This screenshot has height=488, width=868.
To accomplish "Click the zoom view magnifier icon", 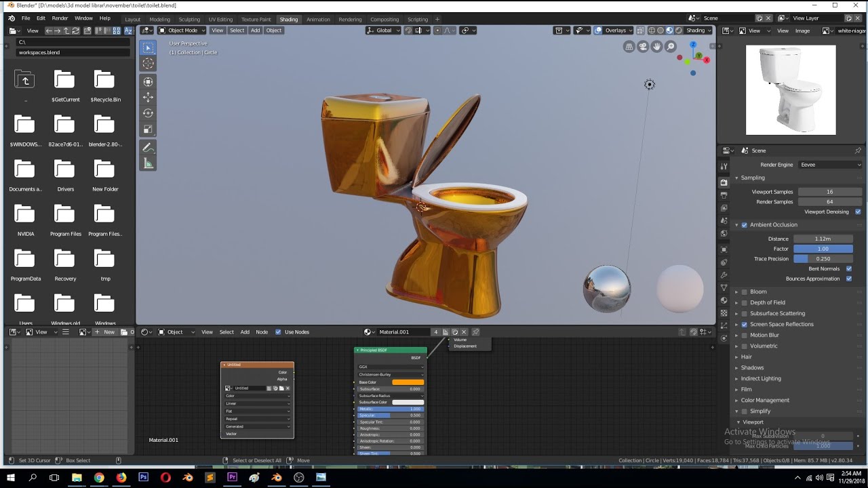I will pyautogui.click(x=671, y=47).
